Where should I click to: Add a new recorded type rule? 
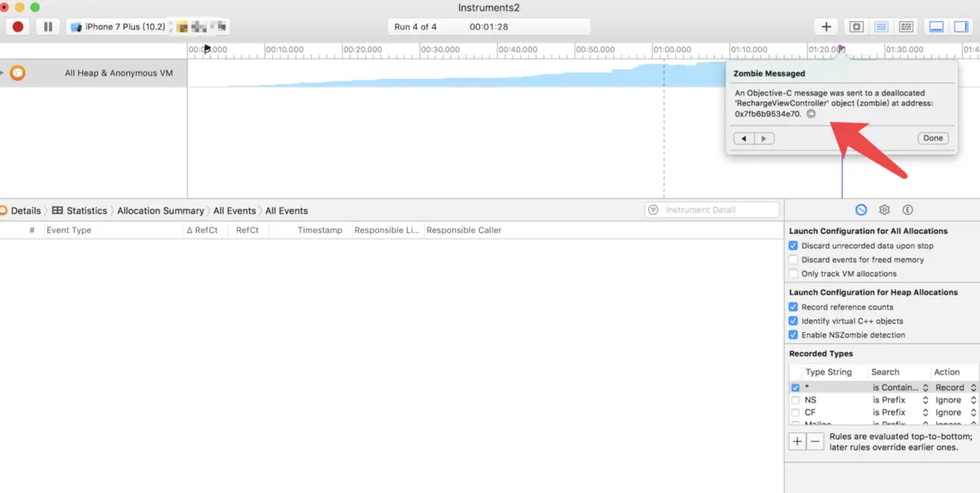[797, 442]
